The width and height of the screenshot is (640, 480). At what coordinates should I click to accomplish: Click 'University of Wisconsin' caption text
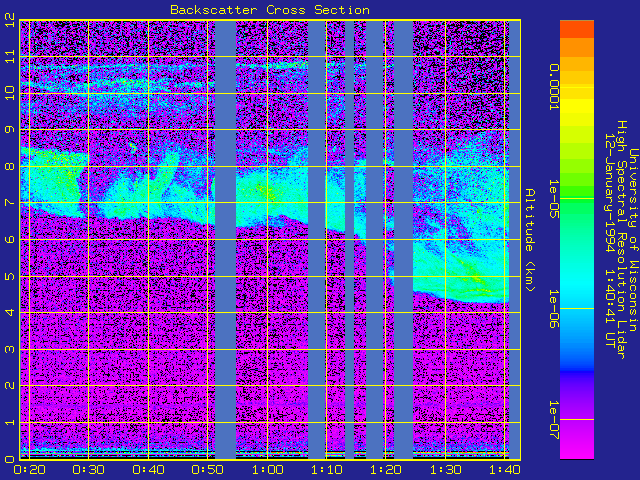click(633, 240)
